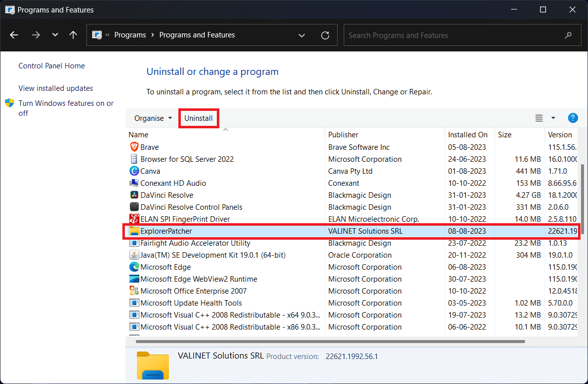Expand the address bar history dropdown

(x=302, y=35)
